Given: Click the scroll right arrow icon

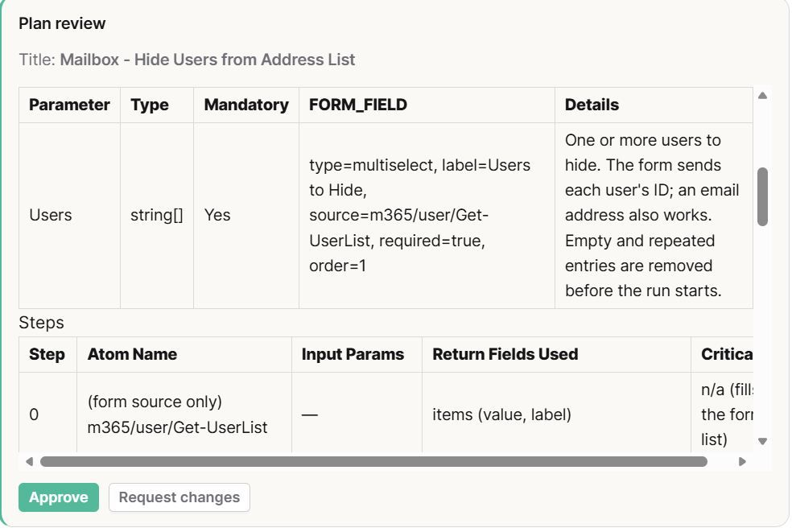Looking at the screenshot, I should coord(742,461).
